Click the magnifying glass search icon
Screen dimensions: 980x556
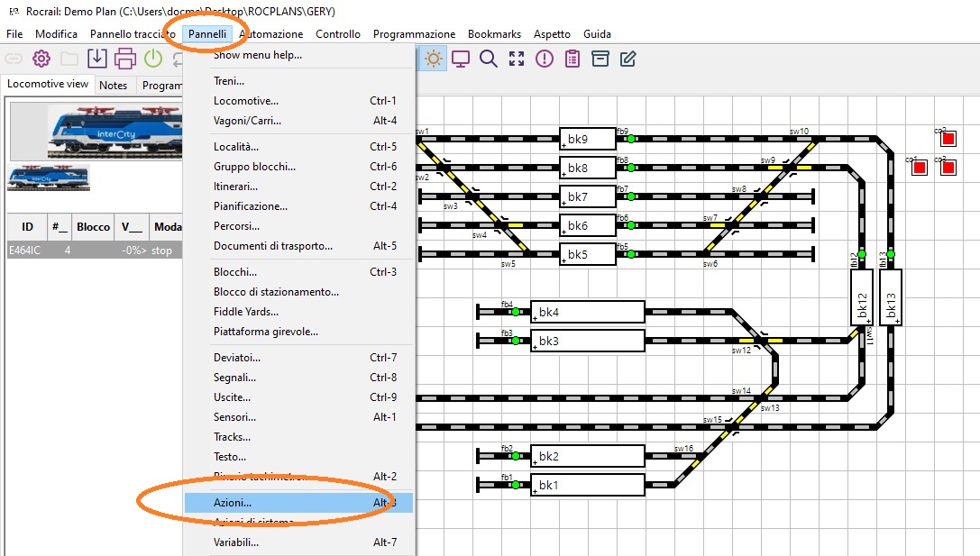coord(489,59)
